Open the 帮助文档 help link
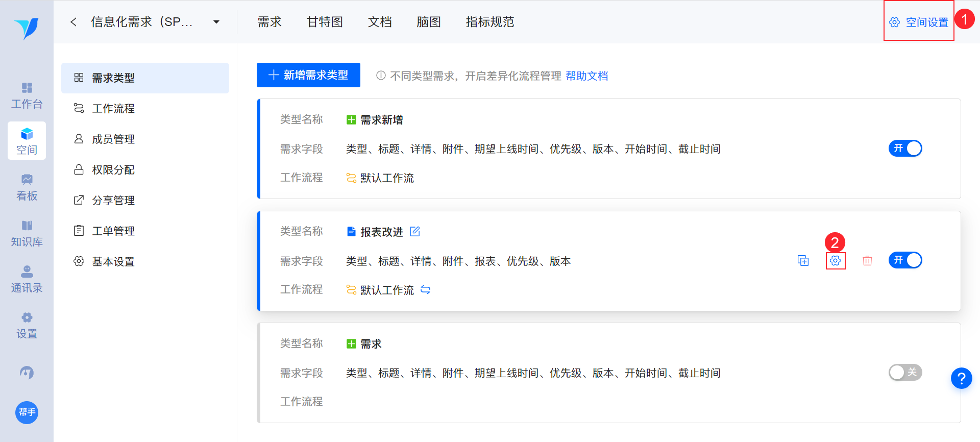 tap(587, 76)
